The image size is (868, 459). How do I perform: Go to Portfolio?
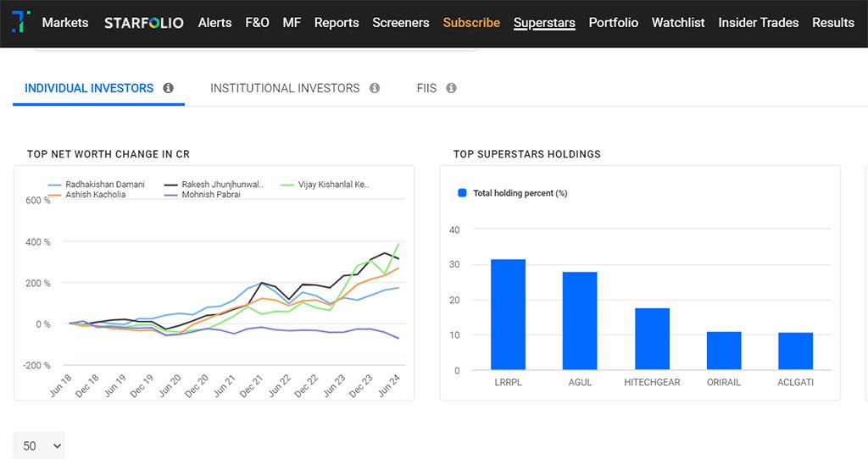pyautogui.click(x=614, y=23)
